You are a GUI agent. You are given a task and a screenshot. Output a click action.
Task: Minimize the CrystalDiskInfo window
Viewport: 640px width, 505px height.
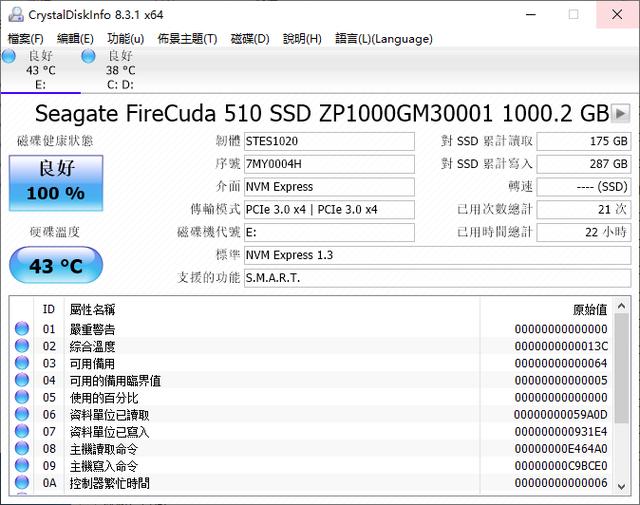[531, 15]
